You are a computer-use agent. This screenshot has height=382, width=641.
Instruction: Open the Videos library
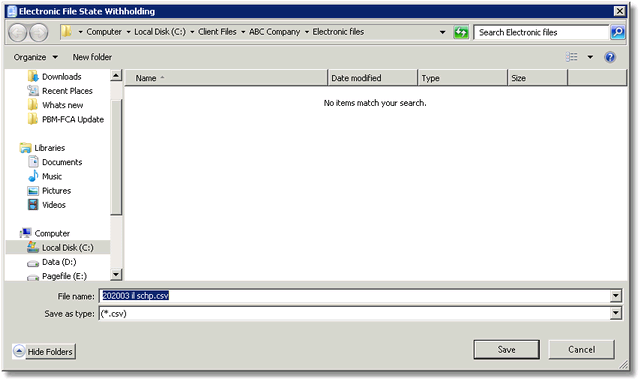click(54, 204)
